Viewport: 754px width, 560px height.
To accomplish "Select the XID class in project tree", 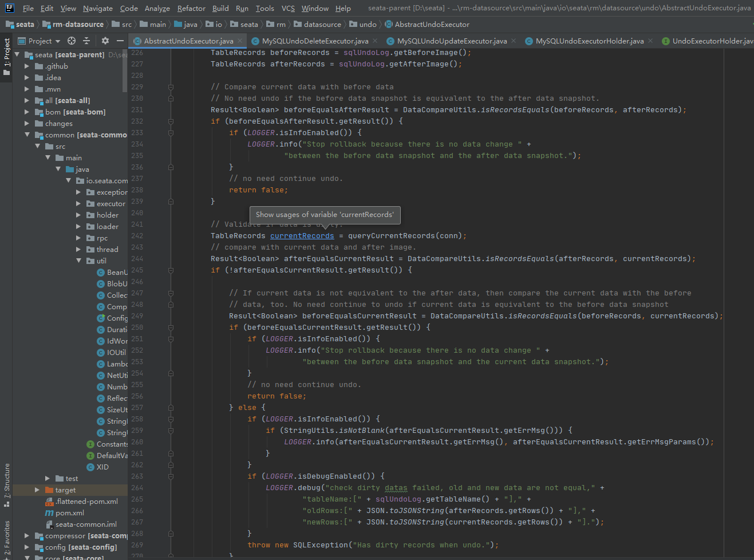I will [x=102, y=467].
